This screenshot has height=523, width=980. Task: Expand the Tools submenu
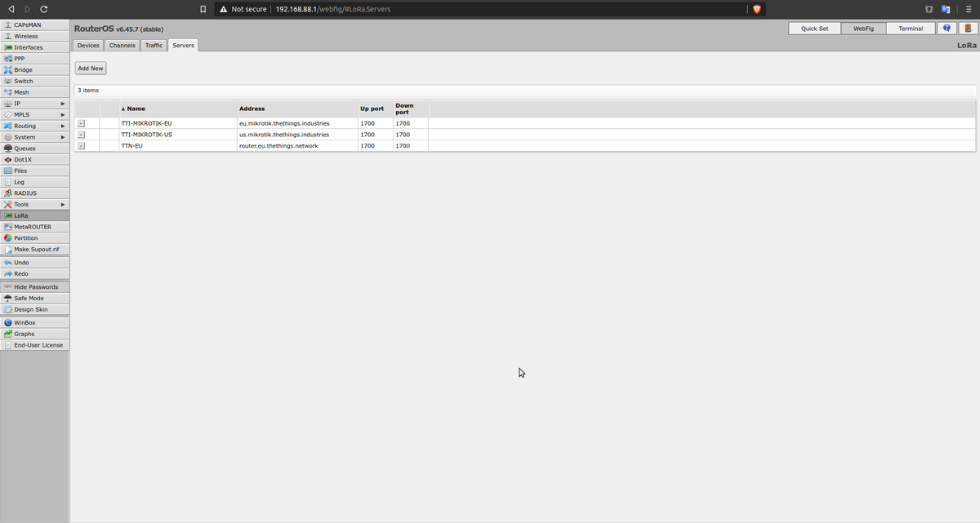coord(34,205)
